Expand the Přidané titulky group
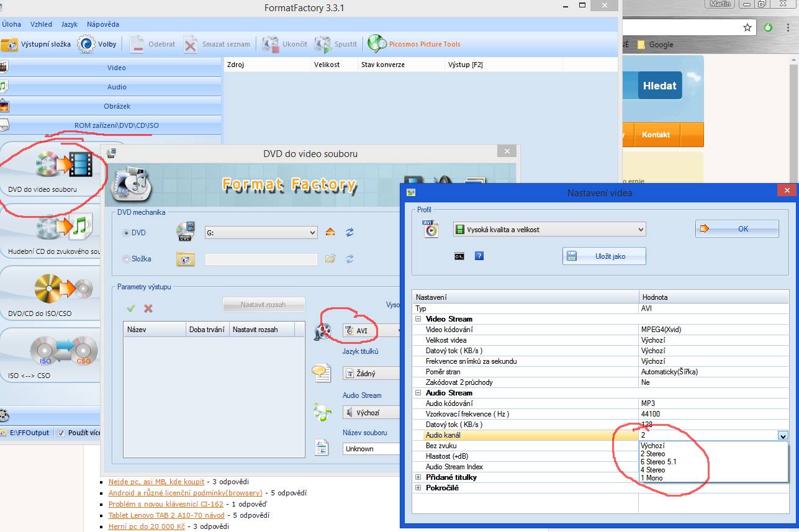Viewport: 799px width, 532px height. (418, 477)
